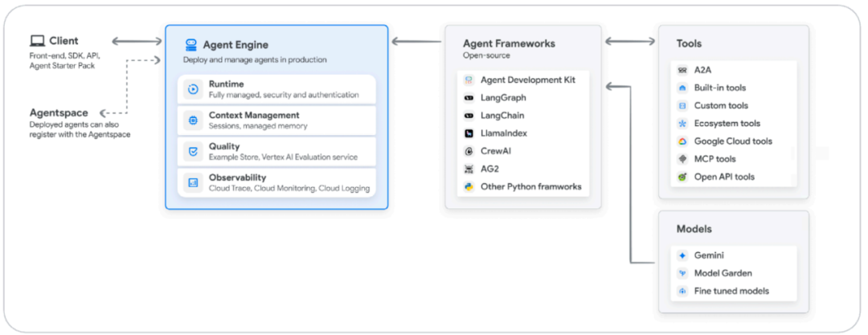This screenshot has height=335, width=868.
Task: Click the Custom tools icon
Action: 682,105
